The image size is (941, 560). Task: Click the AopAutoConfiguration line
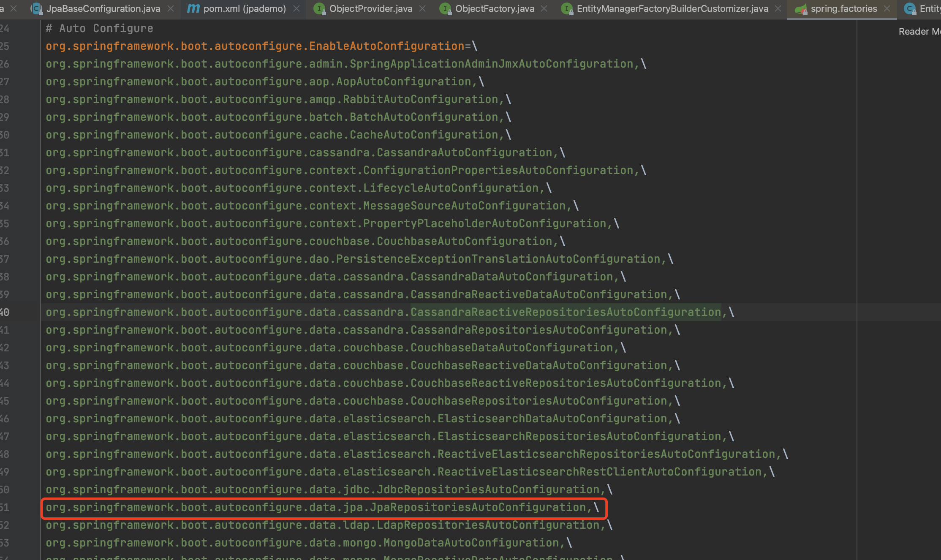265,82
